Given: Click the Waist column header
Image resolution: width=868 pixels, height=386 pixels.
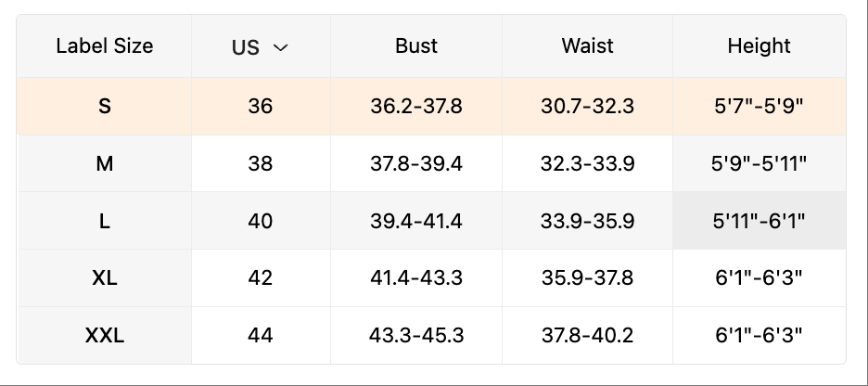Looking at the screenshot, I should tap(587, 45).
